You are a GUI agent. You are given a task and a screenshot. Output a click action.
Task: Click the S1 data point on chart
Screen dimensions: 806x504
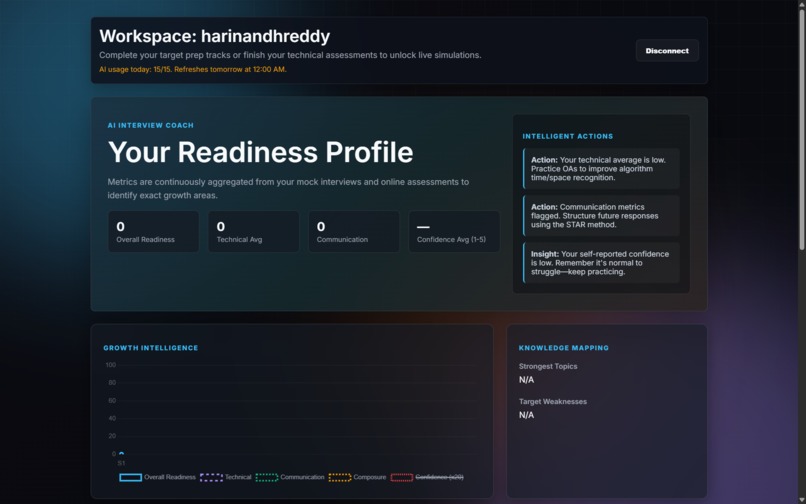click(x=121, y=454)
